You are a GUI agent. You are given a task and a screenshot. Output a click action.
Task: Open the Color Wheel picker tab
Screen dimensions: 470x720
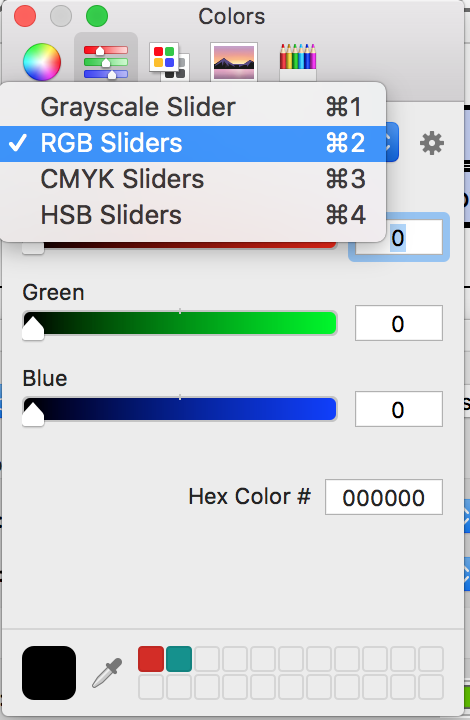(x=42, y=62)
